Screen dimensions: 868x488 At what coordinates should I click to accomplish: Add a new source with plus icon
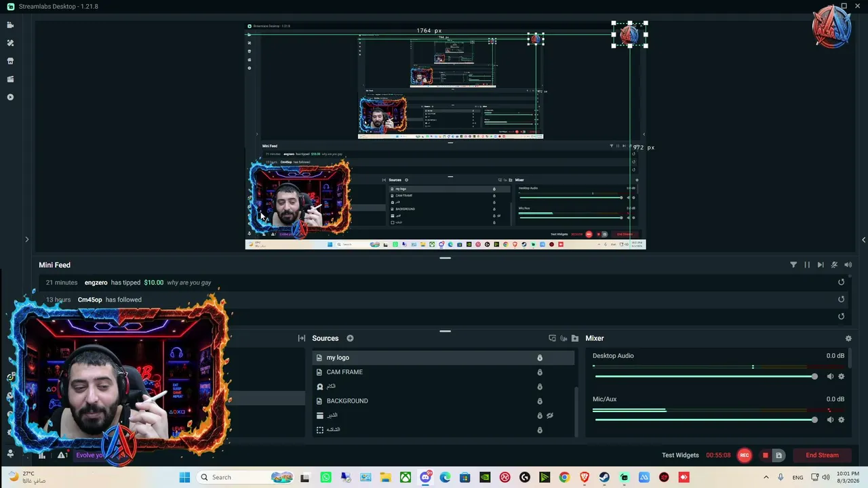pyautogui.click(x=350, y=338)
